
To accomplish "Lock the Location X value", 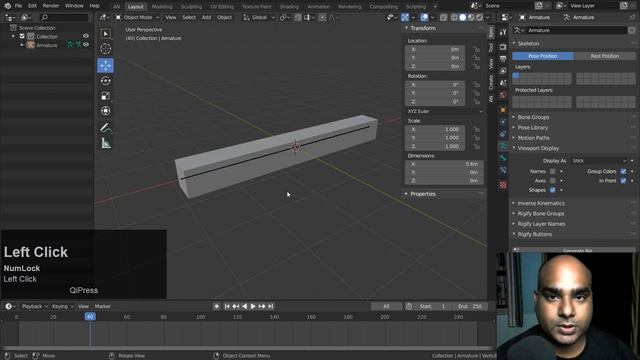I will [x=476, y=49].
